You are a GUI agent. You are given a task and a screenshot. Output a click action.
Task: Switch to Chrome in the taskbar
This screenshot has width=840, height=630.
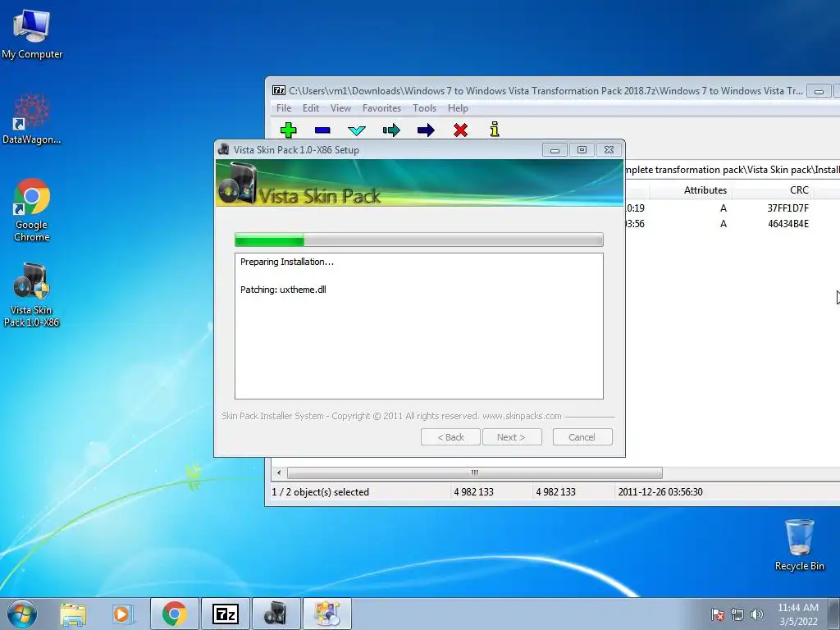tap(174, 614)
